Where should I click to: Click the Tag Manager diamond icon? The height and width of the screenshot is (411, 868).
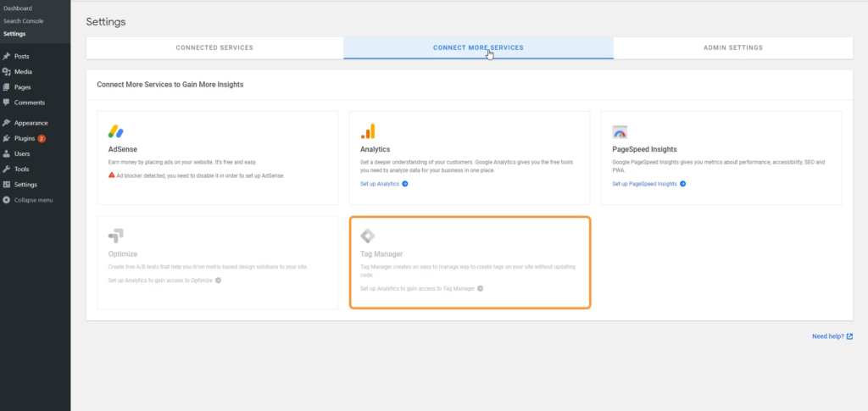coord(368,236)
